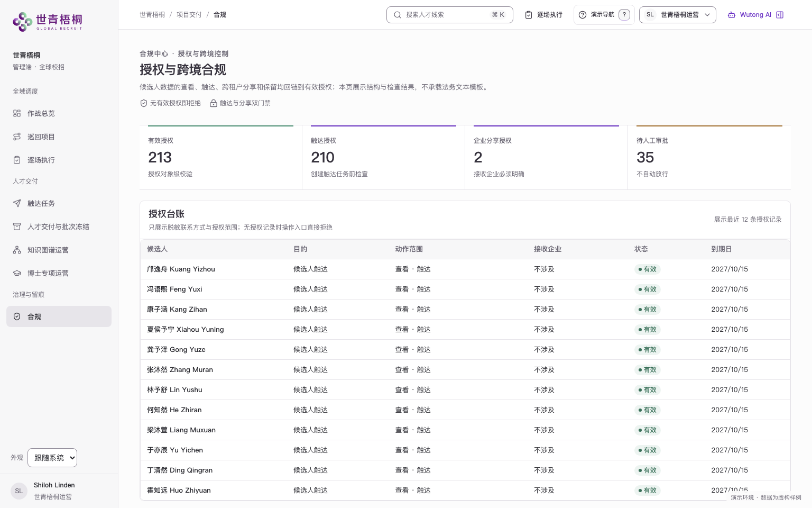Click the 项目交付 breadcrumb link
Image resolution: width=812 pixels, height=508 pixels.
189,15
